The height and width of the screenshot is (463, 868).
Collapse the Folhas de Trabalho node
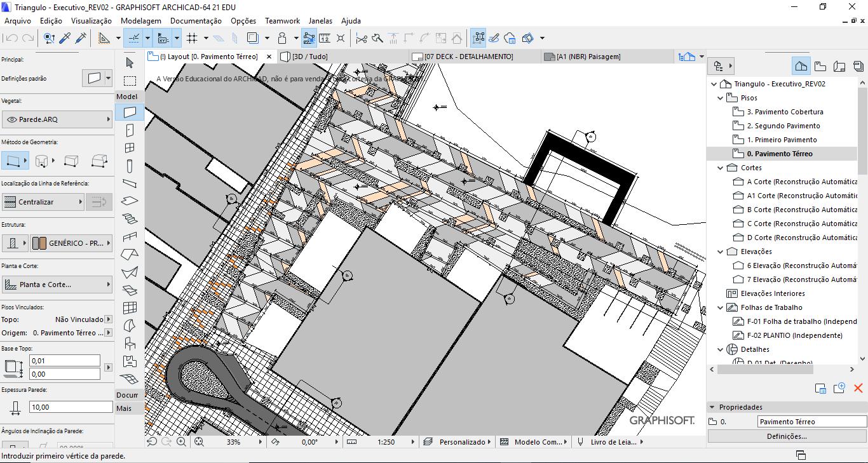tap(721, 307)
